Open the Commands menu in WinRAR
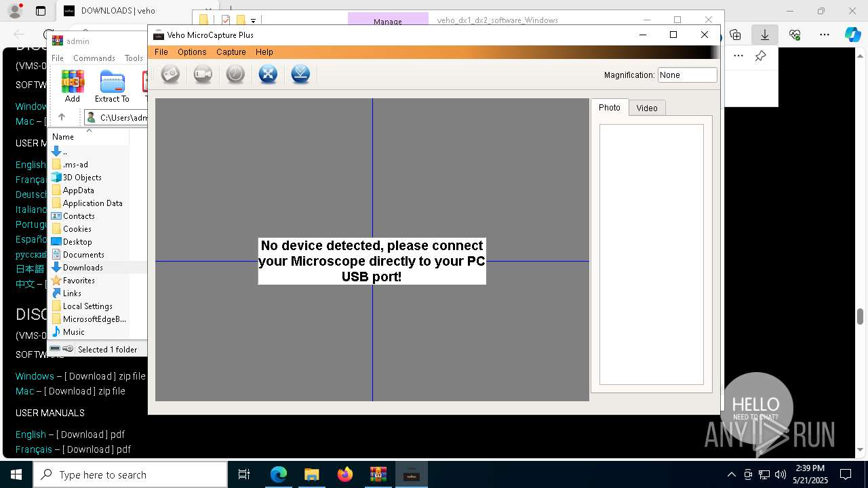This screenshot has height=488, width=868. pyautogui.click(x=94, y=58)
